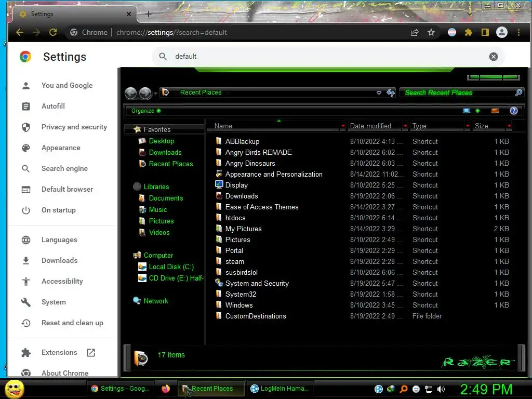Open the Size column filter arrow
The width and height of the screenshot is (532, 399).
pyautogui.click(x=509, y=126)
